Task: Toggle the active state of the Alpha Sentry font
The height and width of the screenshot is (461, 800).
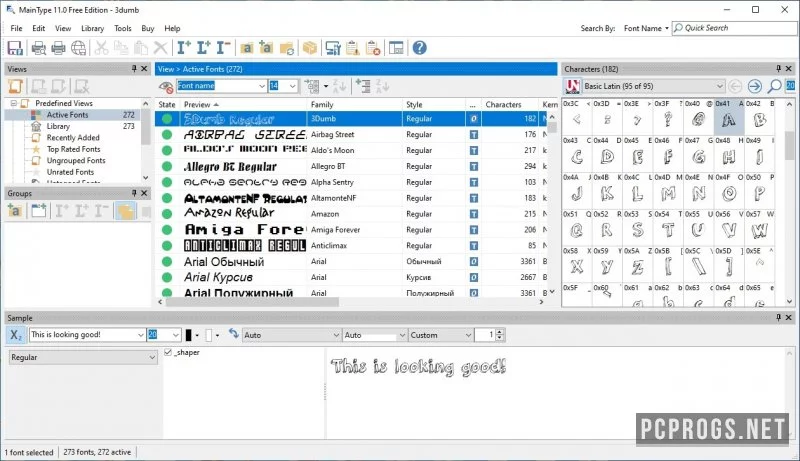Action: (x=167, y=182)
